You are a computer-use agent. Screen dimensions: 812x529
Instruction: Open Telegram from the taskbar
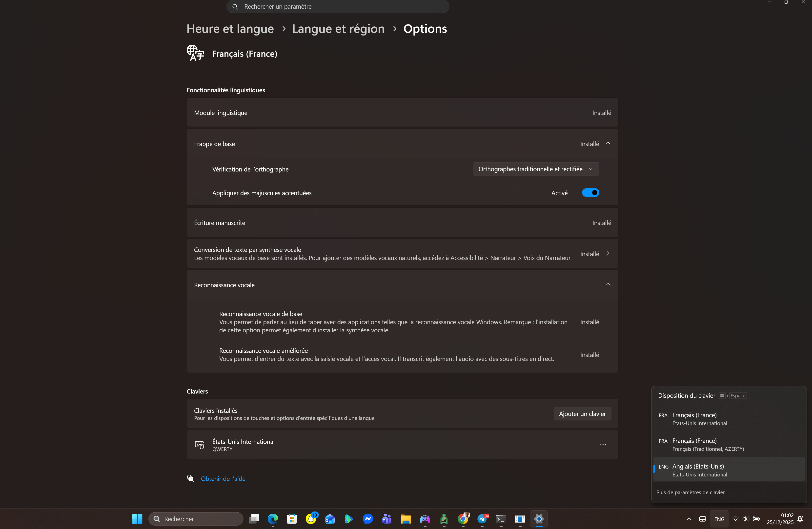tap(482, 519)
